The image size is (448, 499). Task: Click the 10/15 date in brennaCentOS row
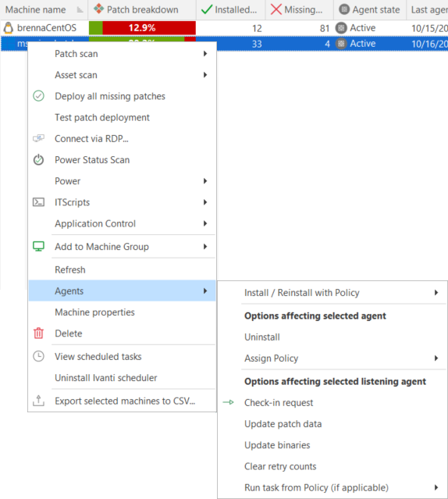tap(429, 28)
